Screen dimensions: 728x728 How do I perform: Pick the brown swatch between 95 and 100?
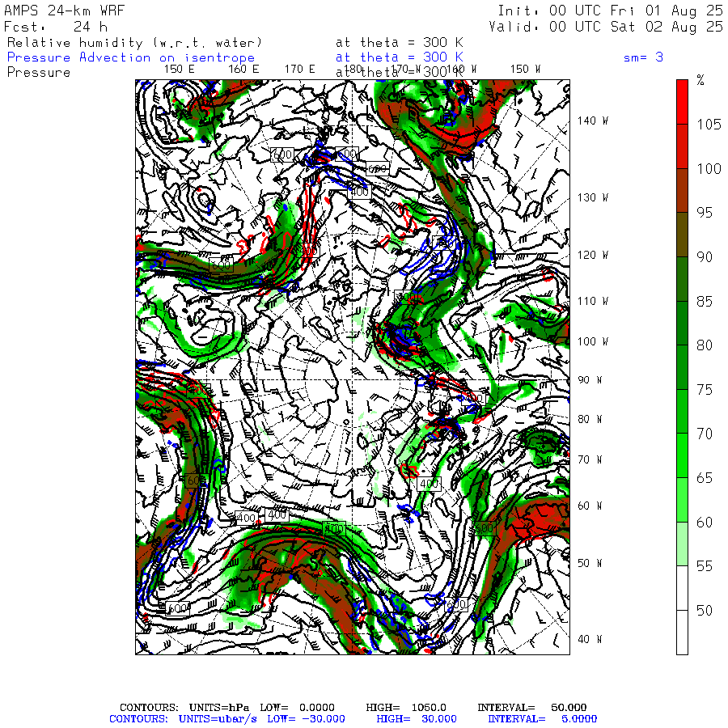click(682, 190)
